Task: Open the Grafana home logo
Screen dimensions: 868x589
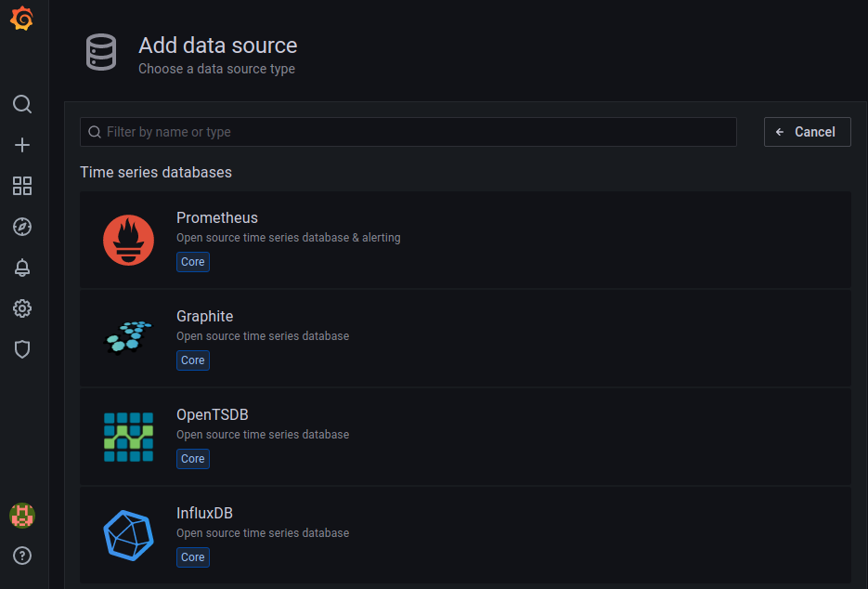Action: click(21, 19)
